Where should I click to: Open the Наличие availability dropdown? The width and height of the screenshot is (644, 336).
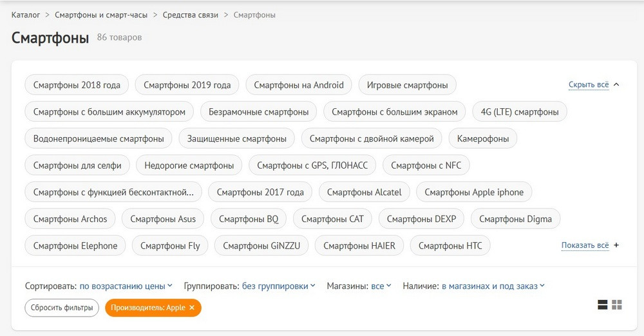[493, 286]
